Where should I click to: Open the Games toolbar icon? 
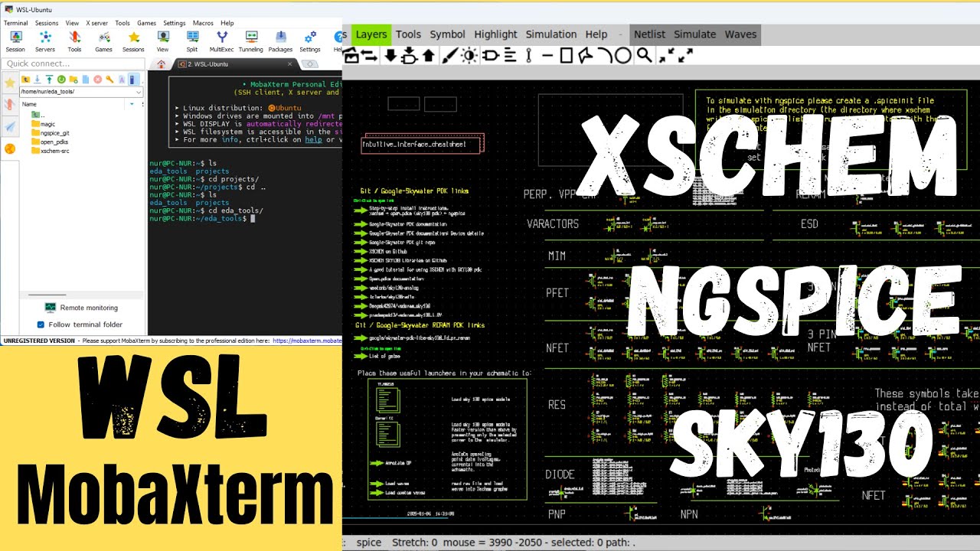click(103, 41)
